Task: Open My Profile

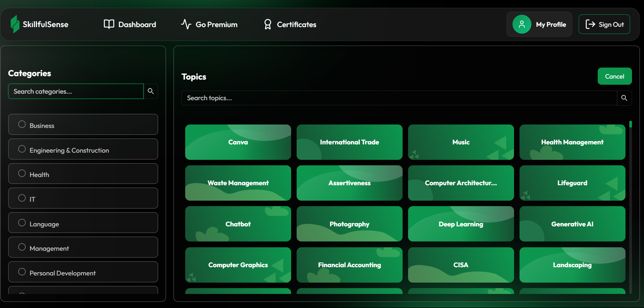Action: coord(539,24)
